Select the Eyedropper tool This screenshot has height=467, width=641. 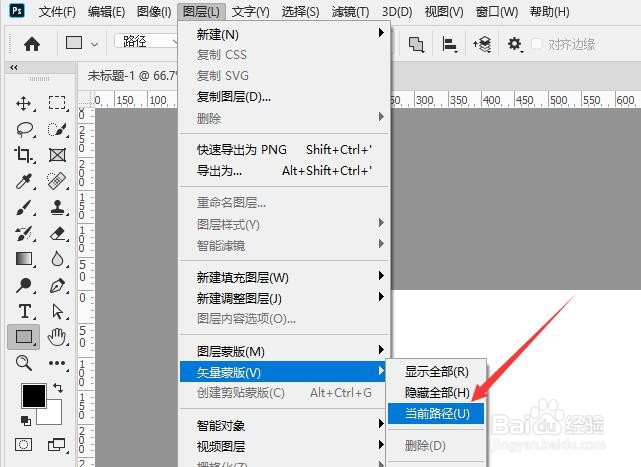point(24,181)
